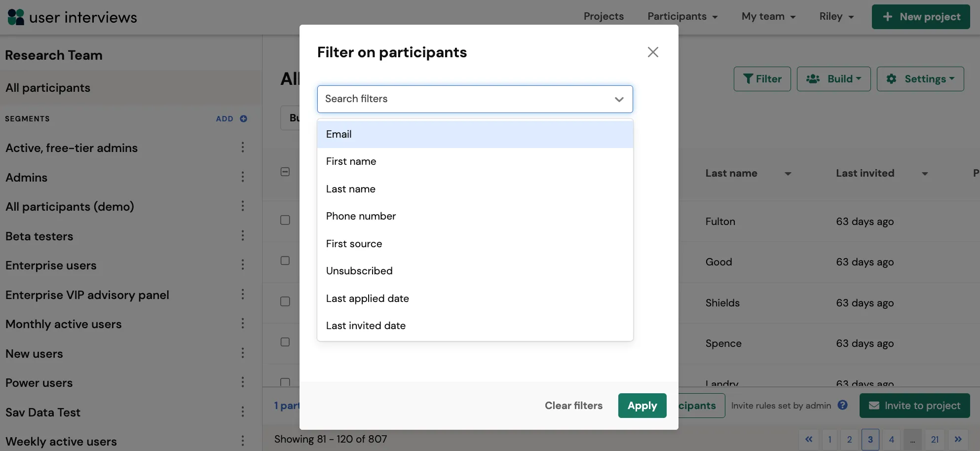Viewport: 980px width, 451px height.
Task: Sort by Last invited column arrow
Action: (x=925, y=174)
